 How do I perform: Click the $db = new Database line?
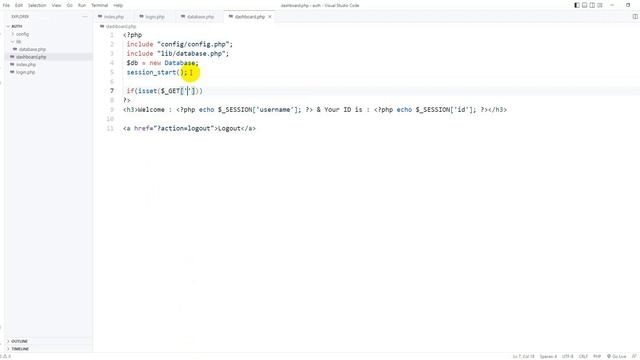tap(162, 63)
